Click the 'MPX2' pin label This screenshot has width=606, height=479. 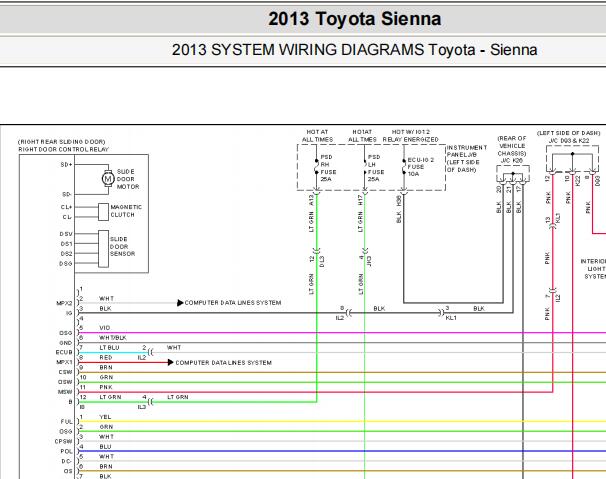point(64,303)
